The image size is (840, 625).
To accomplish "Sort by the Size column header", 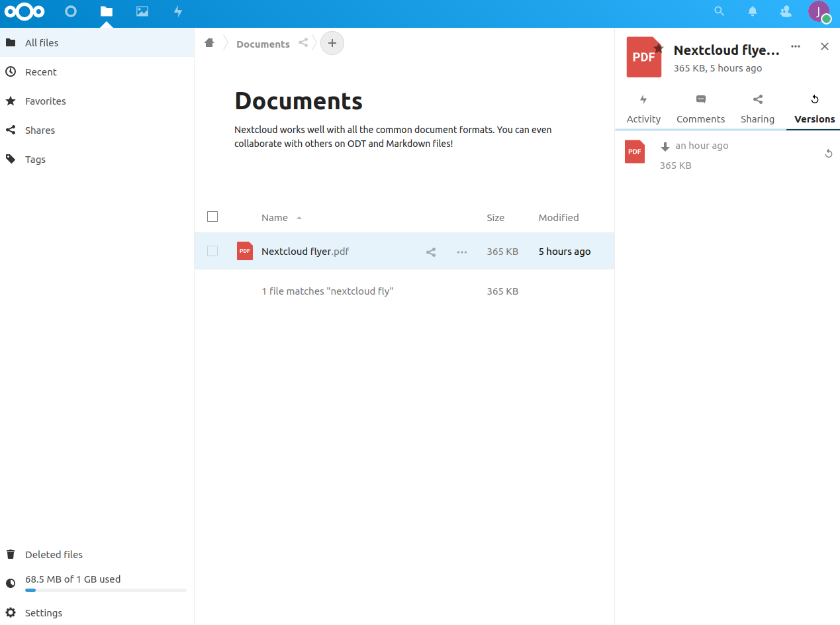I will point(496,218).
